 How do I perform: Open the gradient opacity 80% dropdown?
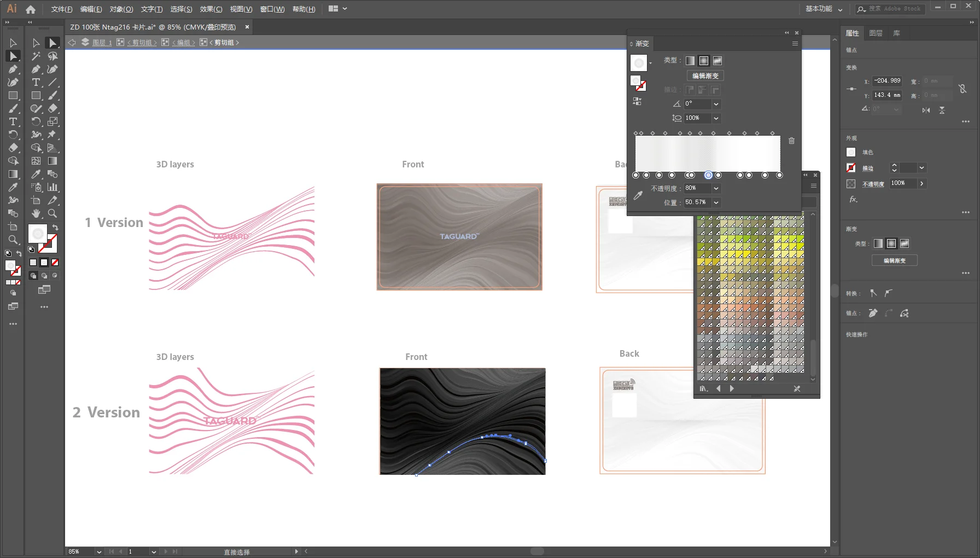point(716,188)
